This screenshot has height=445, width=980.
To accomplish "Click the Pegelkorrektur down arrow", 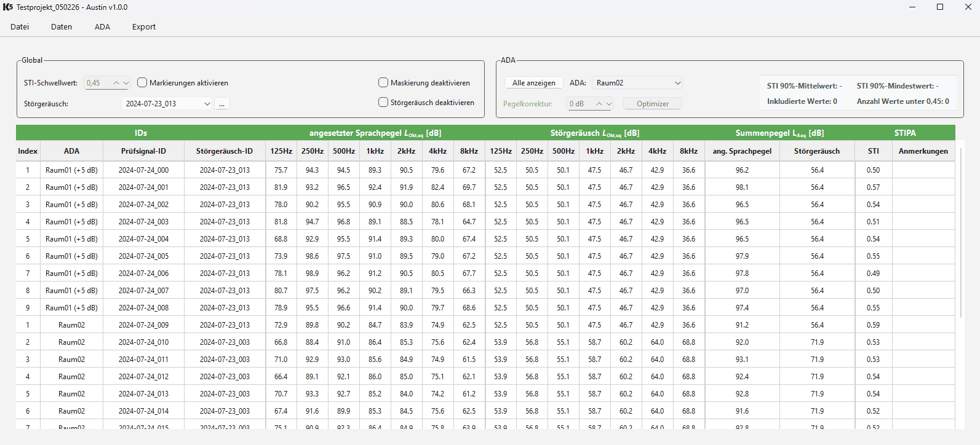I will pyautogui.click(x=609, y=104).
